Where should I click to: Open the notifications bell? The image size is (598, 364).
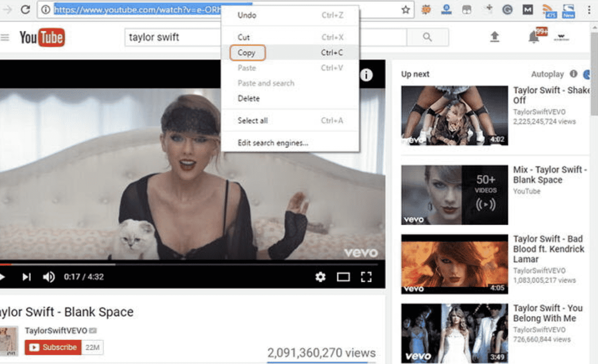tap(534, 37)
